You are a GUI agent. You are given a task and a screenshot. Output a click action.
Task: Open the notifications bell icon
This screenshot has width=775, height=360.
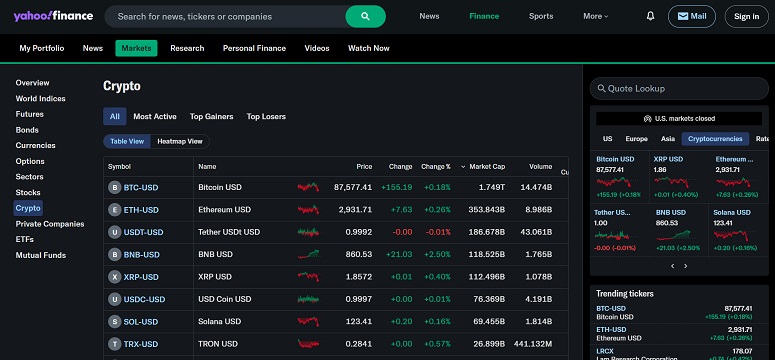coord(650,16)
